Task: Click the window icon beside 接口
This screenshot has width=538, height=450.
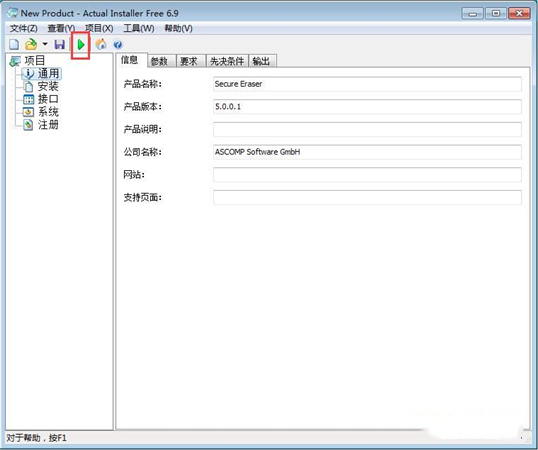Action: (28, 99)
